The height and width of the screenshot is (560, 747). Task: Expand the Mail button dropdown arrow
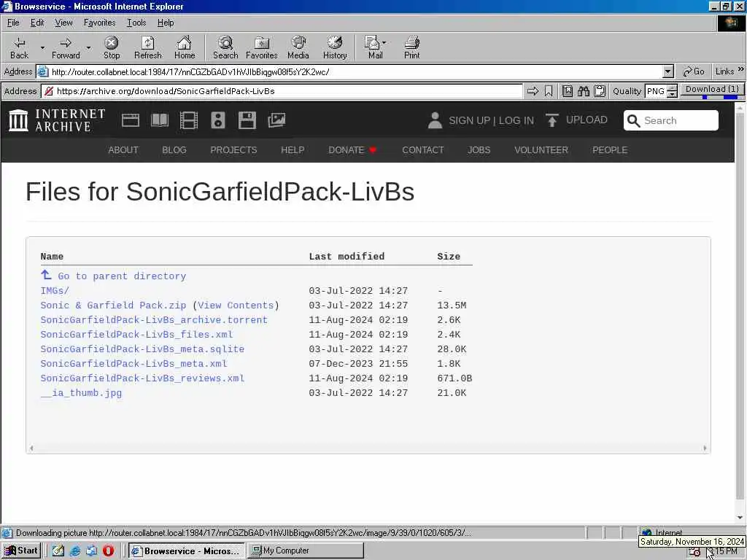click(384, 43)
